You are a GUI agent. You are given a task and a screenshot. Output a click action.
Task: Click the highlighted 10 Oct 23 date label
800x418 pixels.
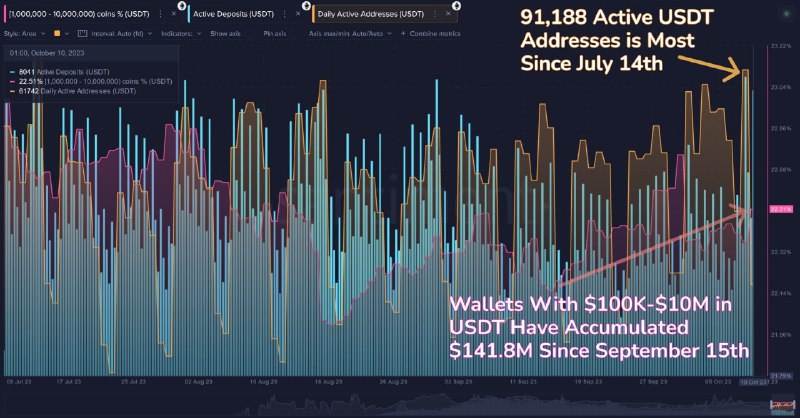click(x=754, y=382)
